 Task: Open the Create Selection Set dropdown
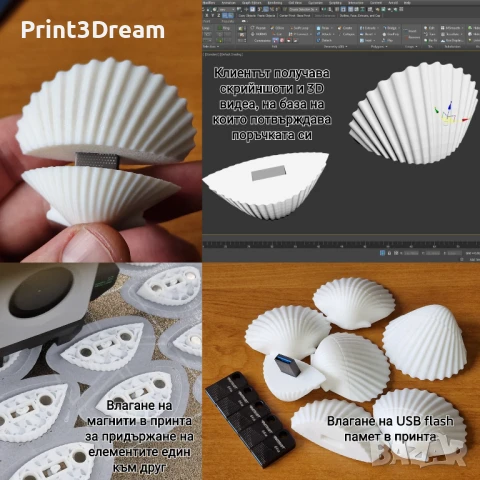click(x=304, y=9)
